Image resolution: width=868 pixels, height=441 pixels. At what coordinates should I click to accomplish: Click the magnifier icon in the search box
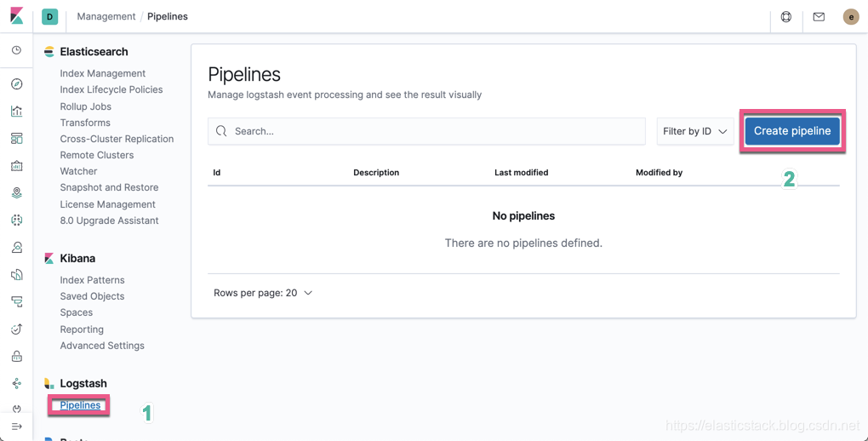point(221,131)
